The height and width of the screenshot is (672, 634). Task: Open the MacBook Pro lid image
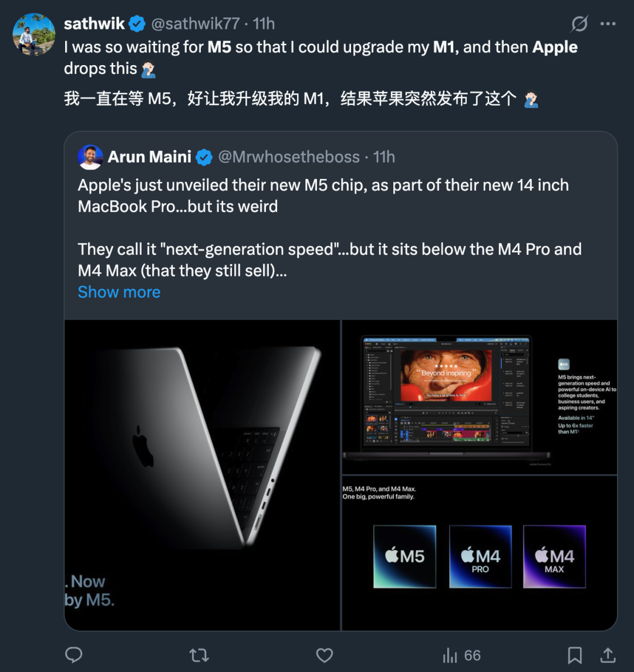[x=203, y=475]
